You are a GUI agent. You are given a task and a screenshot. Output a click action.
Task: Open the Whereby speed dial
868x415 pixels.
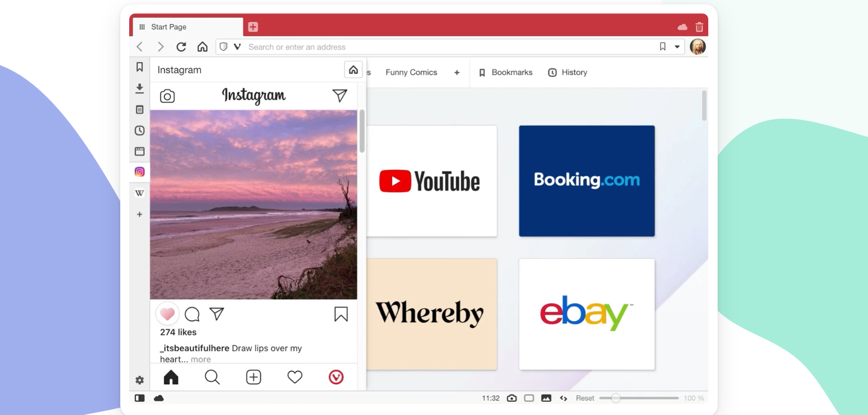click(432, 314)
